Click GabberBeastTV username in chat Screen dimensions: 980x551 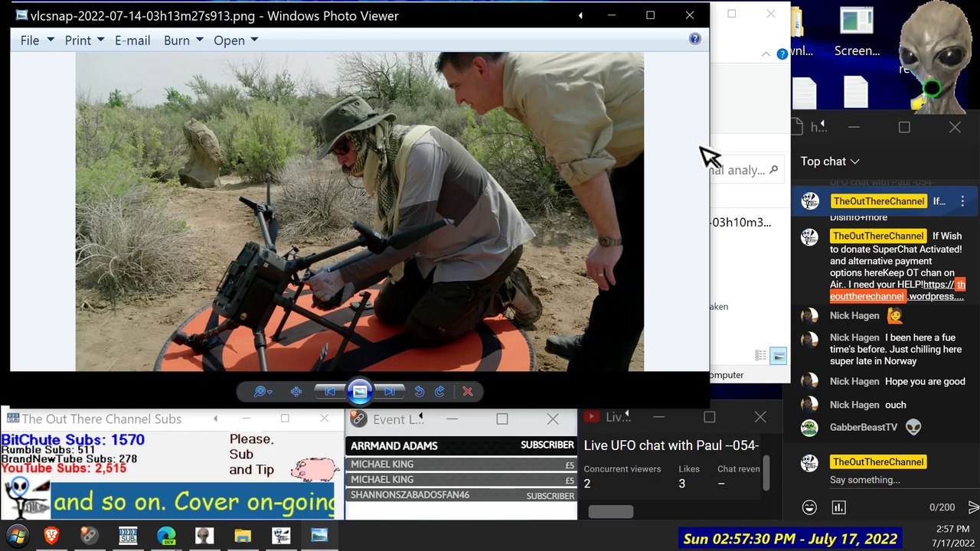(864, 428)
